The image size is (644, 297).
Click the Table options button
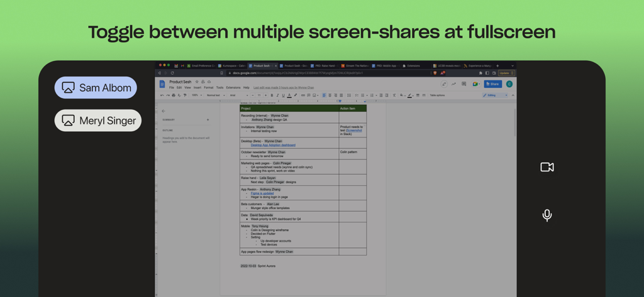[x=438, y=95]
